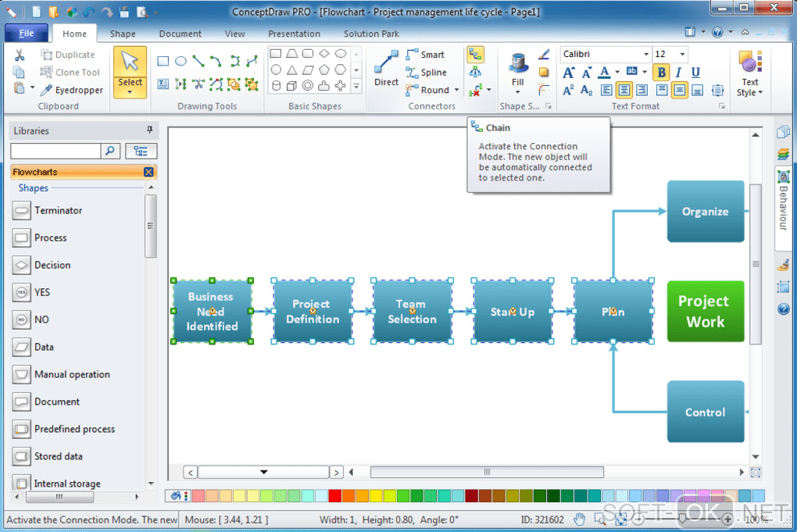Viewport: 797px width, 532px height.
Task: Select the Terminator shape
Action: pos(47,210)
